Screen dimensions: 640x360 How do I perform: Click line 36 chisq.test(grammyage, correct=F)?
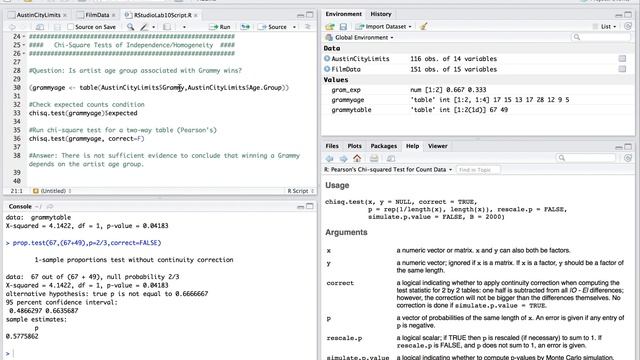tap(87, 139)
